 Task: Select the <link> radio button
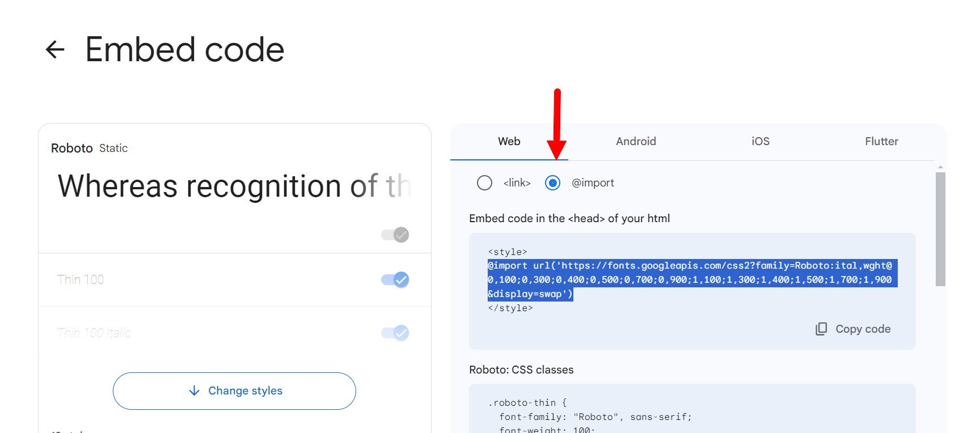click(x=484, y=183)
